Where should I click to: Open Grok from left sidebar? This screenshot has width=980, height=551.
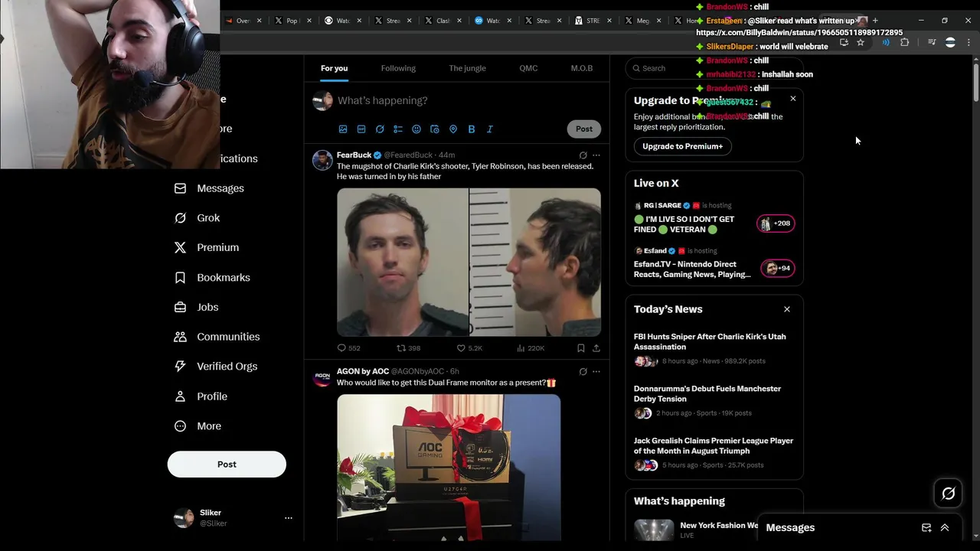click(198, 218)
